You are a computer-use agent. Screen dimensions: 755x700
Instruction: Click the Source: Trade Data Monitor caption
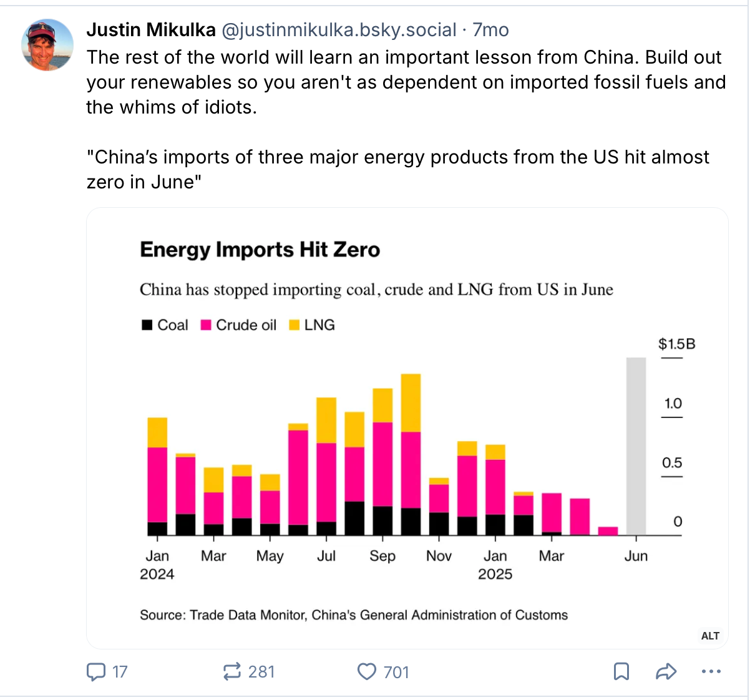(x=354, y=615)
